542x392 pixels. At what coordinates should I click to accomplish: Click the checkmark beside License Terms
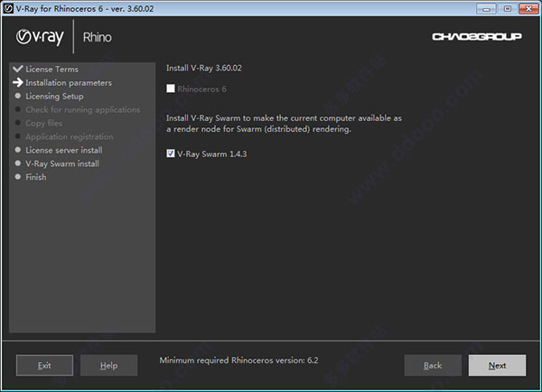pos(18,69)
